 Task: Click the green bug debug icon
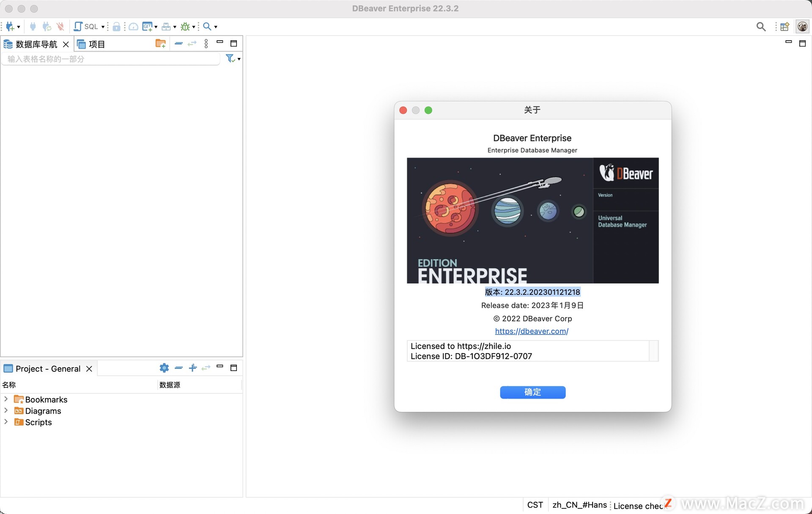point(185,27)
